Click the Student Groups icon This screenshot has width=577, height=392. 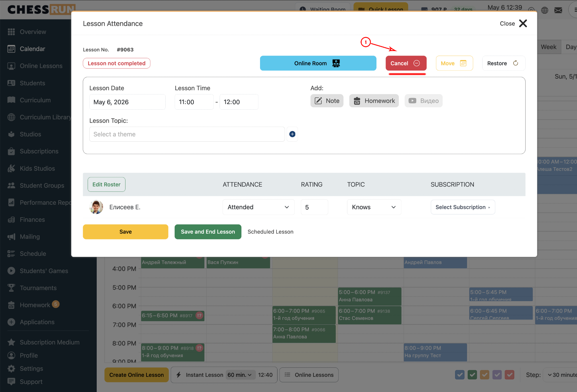click(11, 185)
